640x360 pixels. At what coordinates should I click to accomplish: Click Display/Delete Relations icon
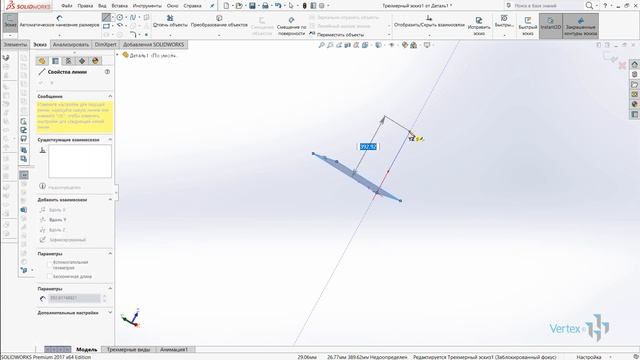pyautogui.click(x=429, y=18)
